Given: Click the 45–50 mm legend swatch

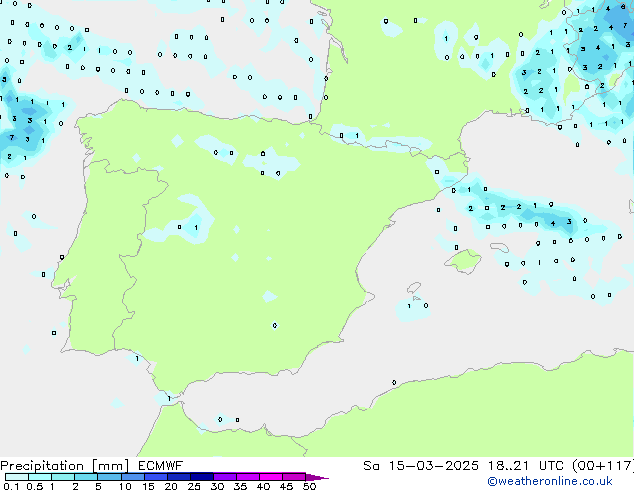Looking at the screenshot, I should (294, 477).
